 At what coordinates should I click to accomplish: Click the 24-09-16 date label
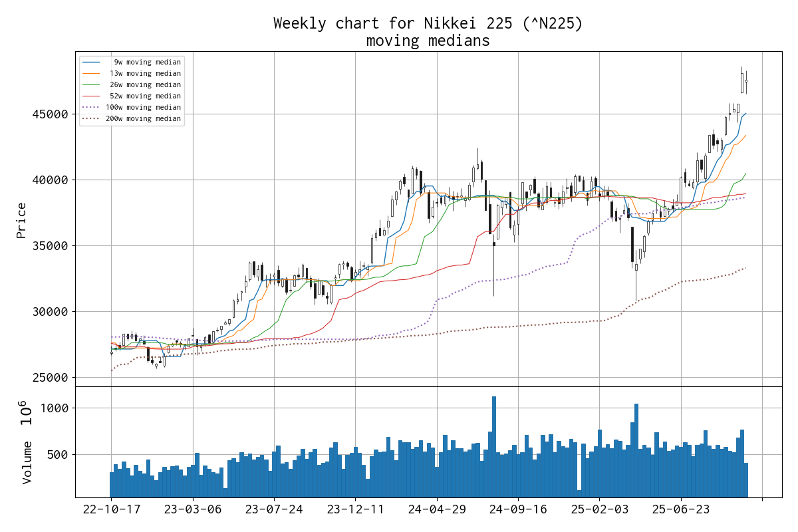tap(519, 509)
